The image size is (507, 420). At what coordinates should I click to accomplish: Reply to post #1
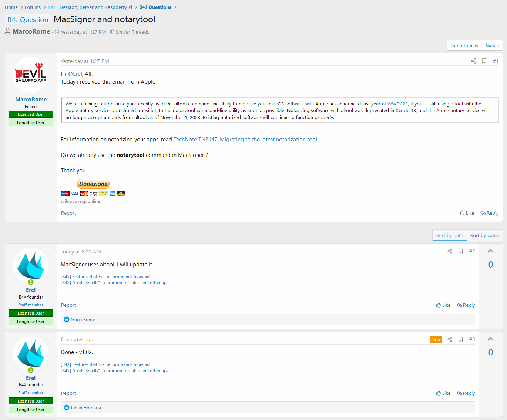489,213
